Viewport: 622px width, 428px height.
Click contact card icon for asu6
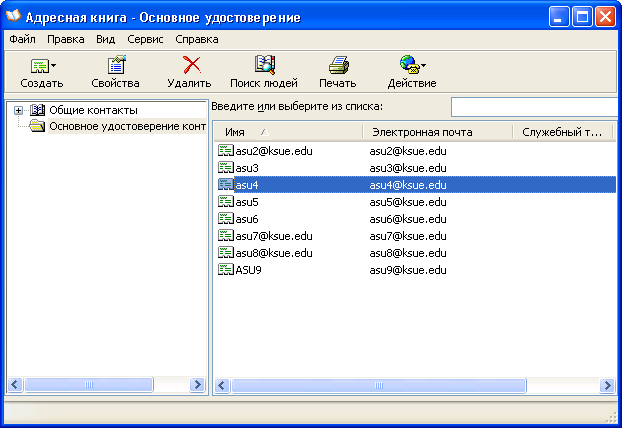pyautogui.click(x=226, y=219)
